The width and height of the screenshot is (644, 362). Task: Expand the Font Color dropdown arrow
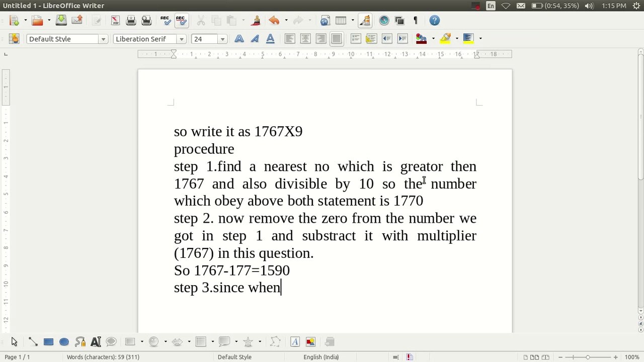point(433,39)
